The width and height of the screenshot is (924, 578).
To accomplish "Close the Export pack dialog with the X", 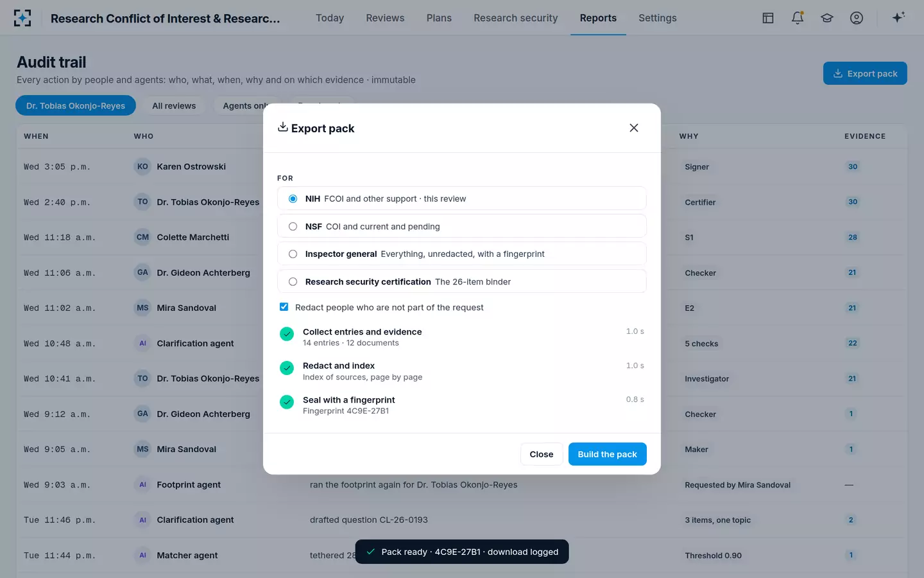I will (x=634, y=128).
